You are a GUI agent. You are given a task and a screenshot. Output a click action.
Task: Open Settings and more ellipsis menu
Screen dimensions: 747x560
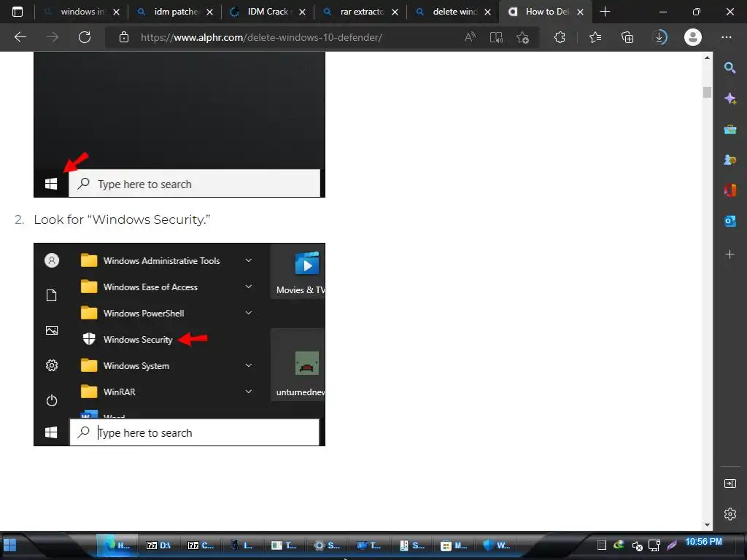(x=726, y=37)
